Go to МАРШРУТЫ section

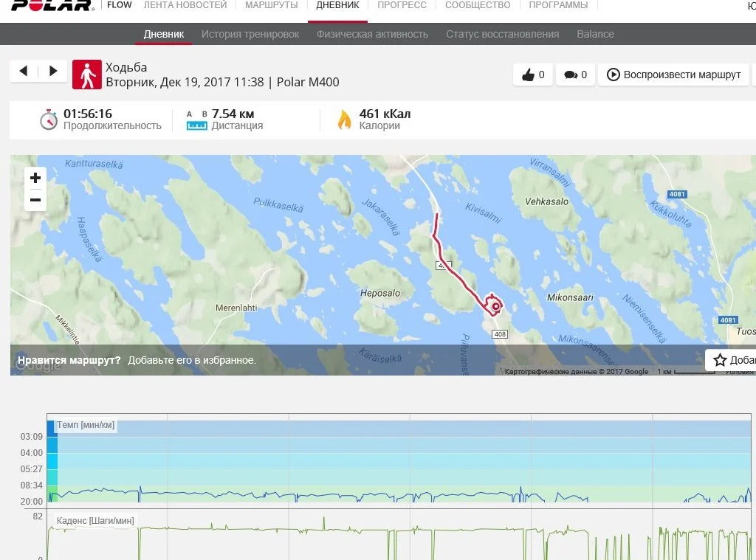272,5
